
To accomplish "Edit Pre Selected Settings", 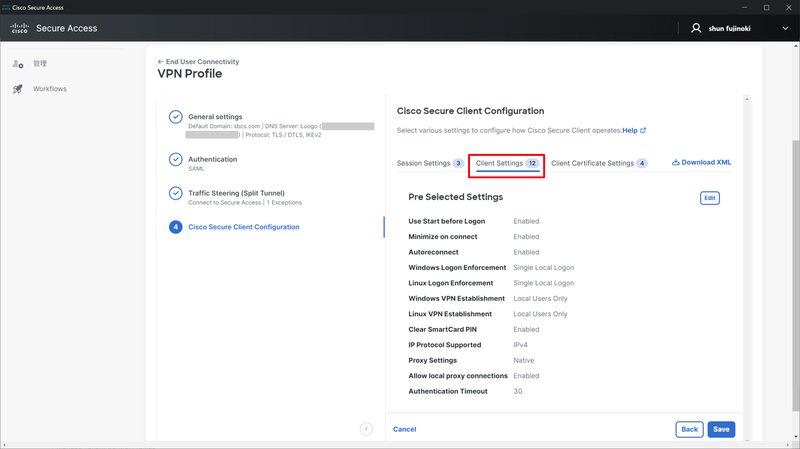I will 710,198.
